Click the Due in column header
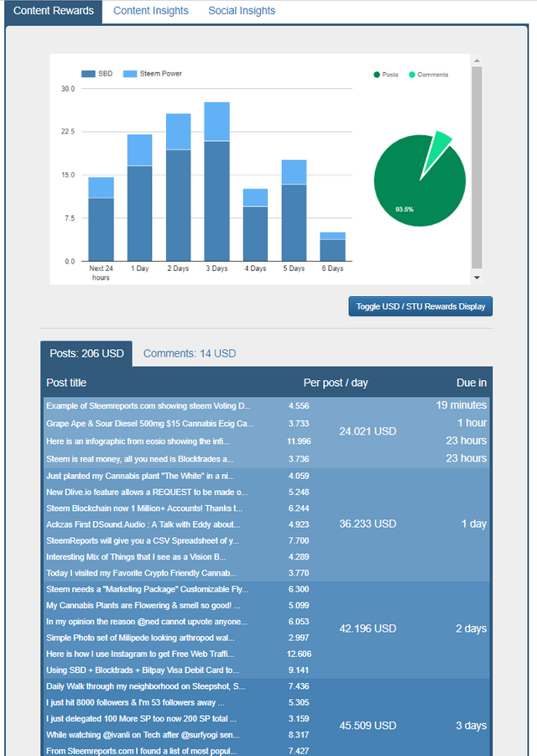Image resolution: width=537 pixels, height=756 pixels. click(472, 383)
